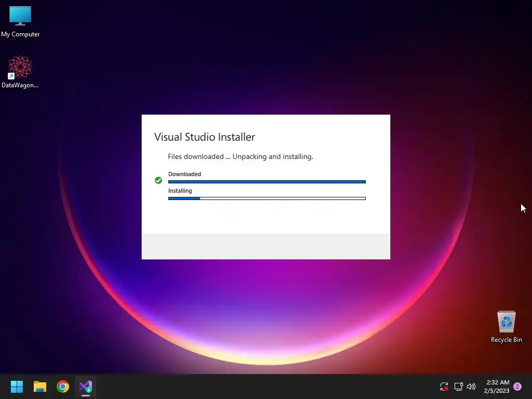Open the notification count badge
Screen dimensions: 532x399
click(517, 387)
